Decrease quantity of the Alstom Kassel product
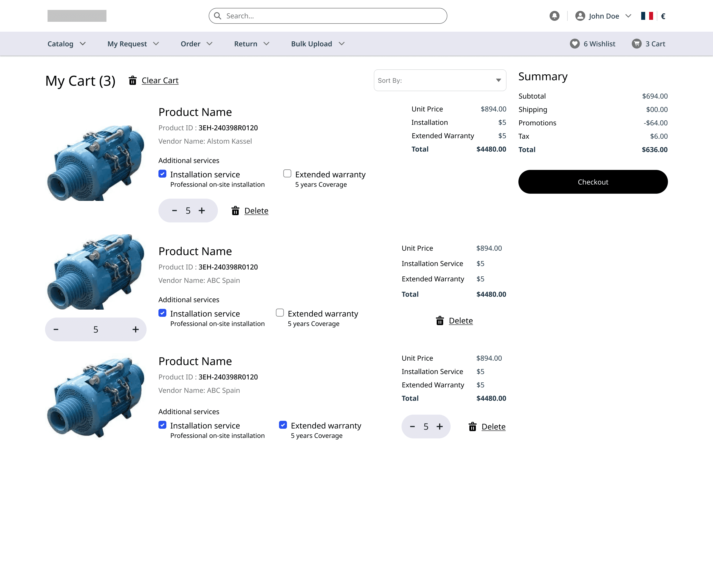The height and width of the screenshot is (588, 713). (x=174, y=210)
